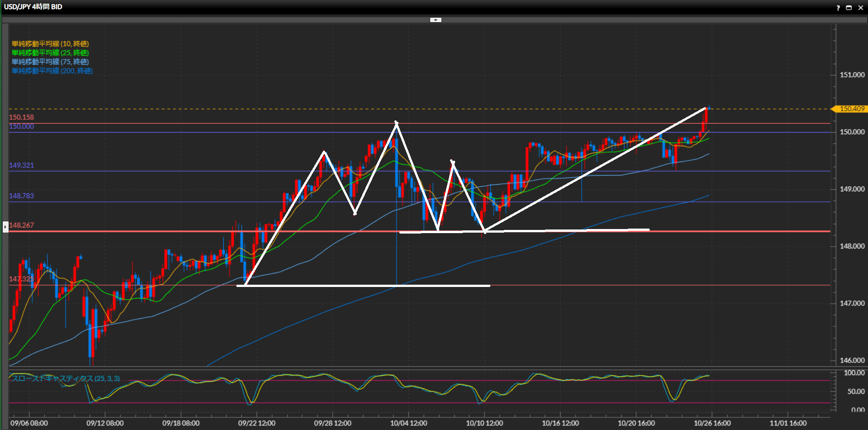Click the 147.325 horizontal line label
The image size is (868, 430).
click(21, 279)
